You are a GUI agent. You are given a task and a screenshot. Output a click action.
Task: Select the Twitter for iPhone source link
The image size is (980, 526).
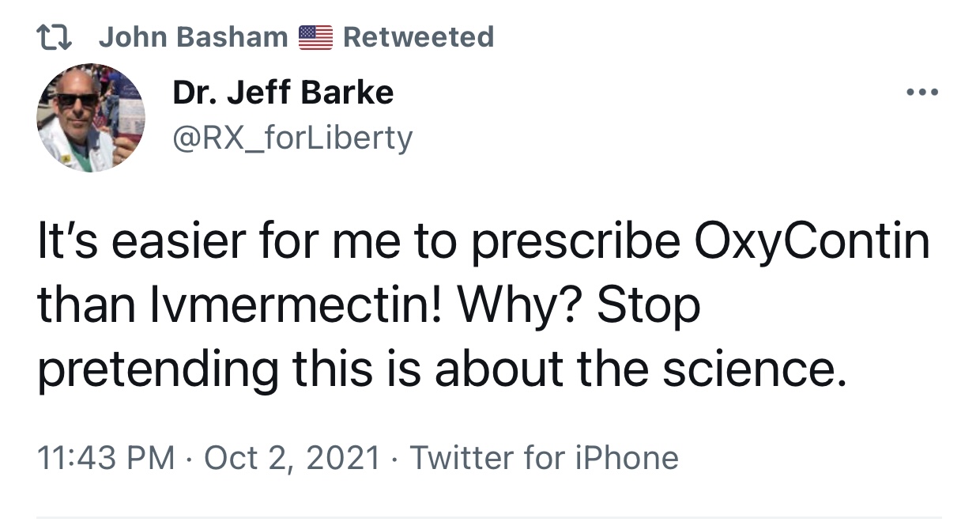(544, 458)
